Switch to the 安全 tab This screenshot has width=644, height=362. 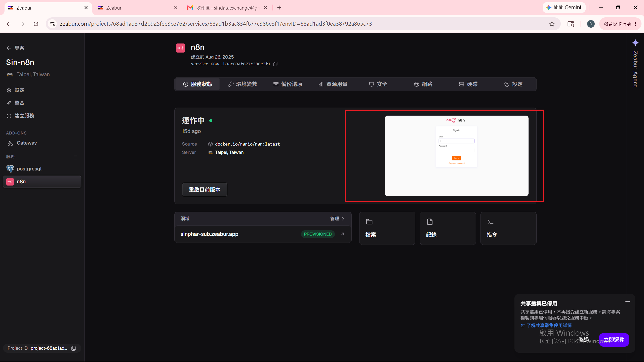tap(378, 84)
